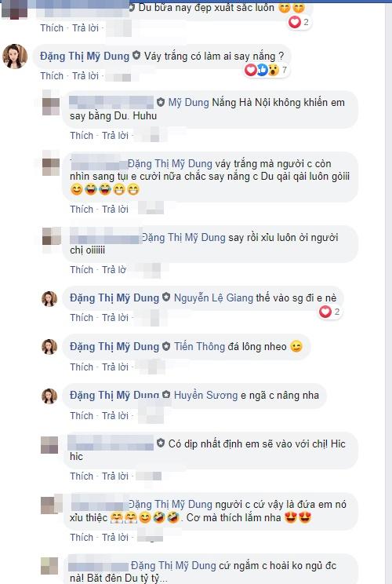Click heart reaction on top comment

point(294,22)
